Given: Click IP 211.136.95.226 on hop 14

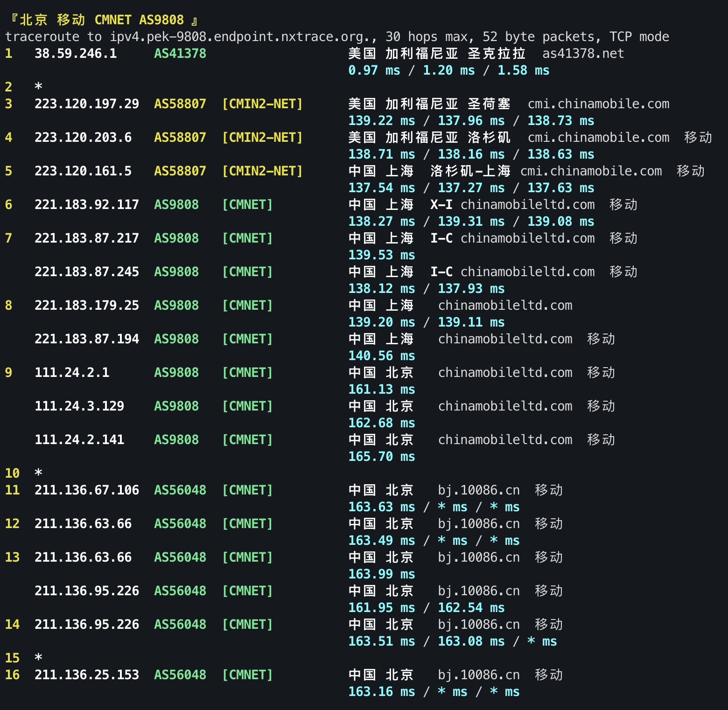Looking at the screenshot, I should 87,625.
